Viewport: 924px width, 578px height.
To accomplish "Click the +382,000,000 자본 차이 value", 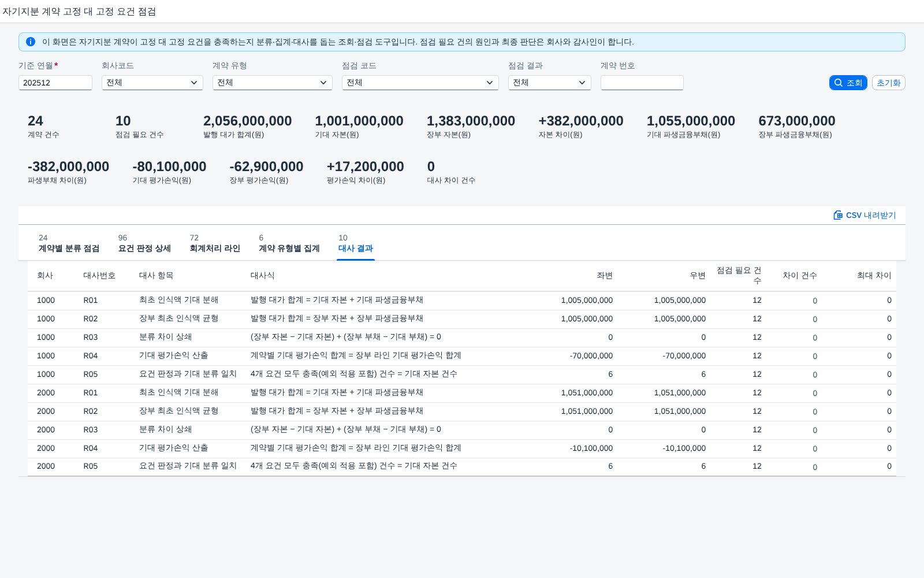I will pos(581,121).
